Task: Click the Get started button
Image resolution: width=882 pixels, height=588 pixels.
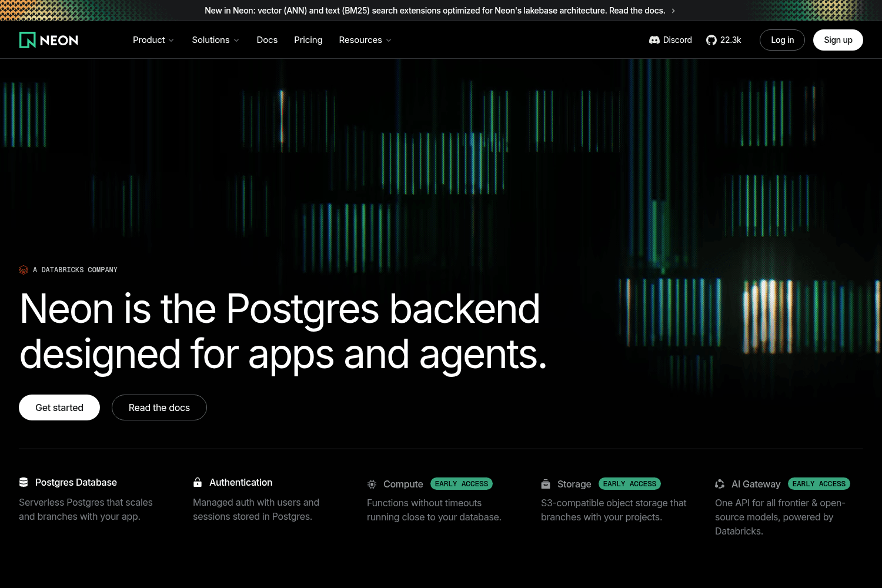Action: [x=59, y=407]
